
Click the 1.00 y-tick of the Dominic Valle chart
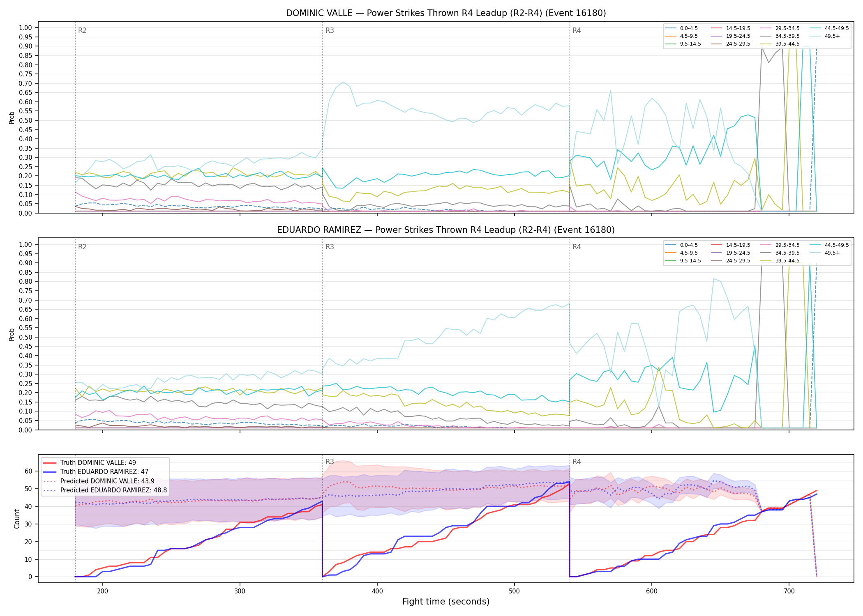tap(25, 28)
